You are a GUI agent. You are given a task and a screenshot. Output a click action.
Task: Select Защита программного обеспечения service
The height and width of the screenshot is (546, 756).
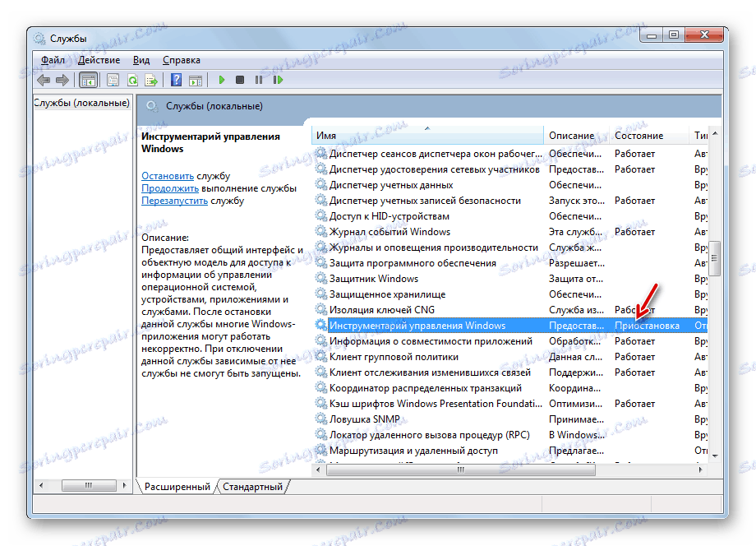511,263
